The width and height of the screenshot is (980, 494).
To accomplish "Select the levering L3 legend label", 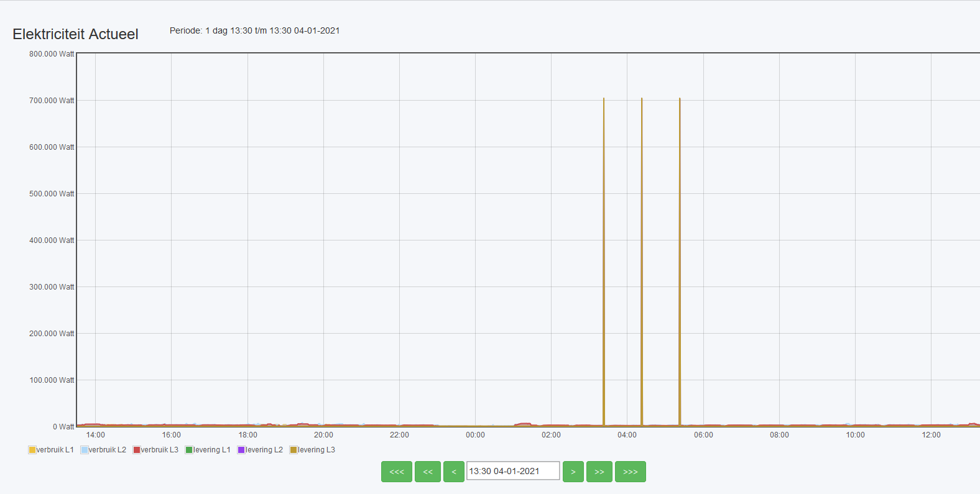I will point(317,450).
